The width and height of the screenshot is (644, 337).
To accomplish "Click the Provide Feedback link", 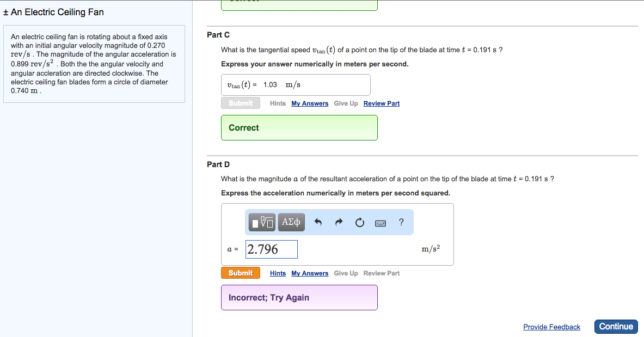I will 551,327.
